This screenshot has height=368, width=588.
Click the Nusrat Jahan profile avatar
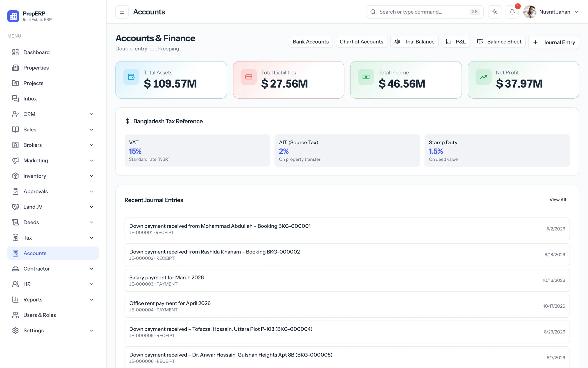point(530,12)
